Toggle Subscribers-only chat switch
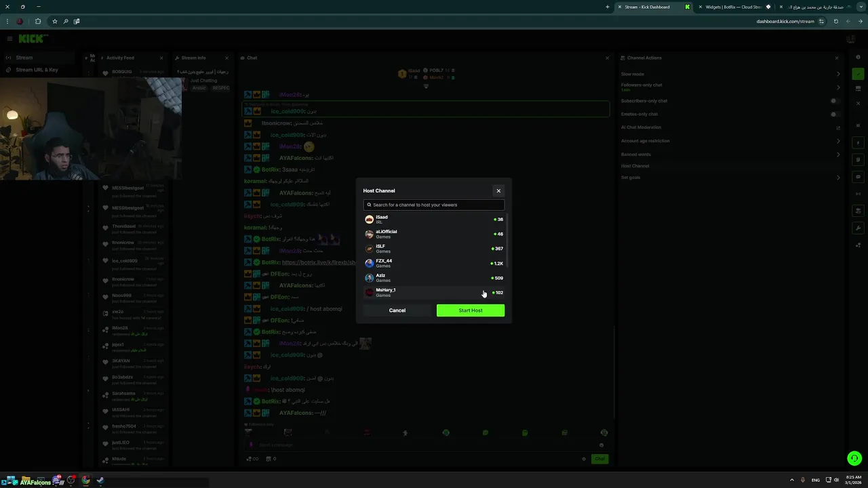This screenshot has height=488, width=868. coord(835,101)
